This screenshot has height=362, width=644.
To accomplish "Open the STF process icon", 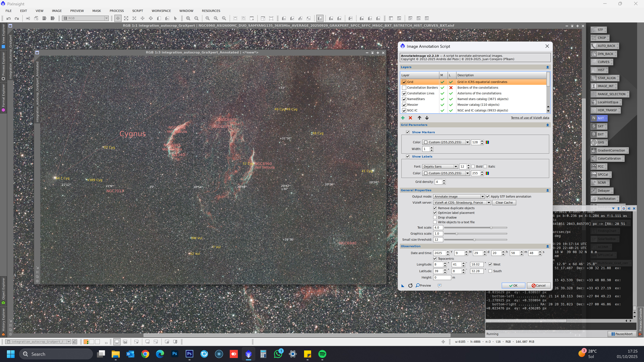I will (x=599, y=30).
